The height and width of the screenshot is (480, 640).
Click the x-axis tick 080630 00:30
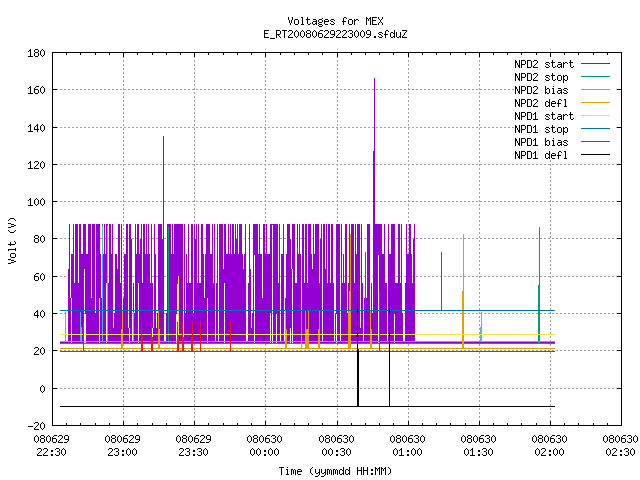pyautogui.click(x=336, y=446)
